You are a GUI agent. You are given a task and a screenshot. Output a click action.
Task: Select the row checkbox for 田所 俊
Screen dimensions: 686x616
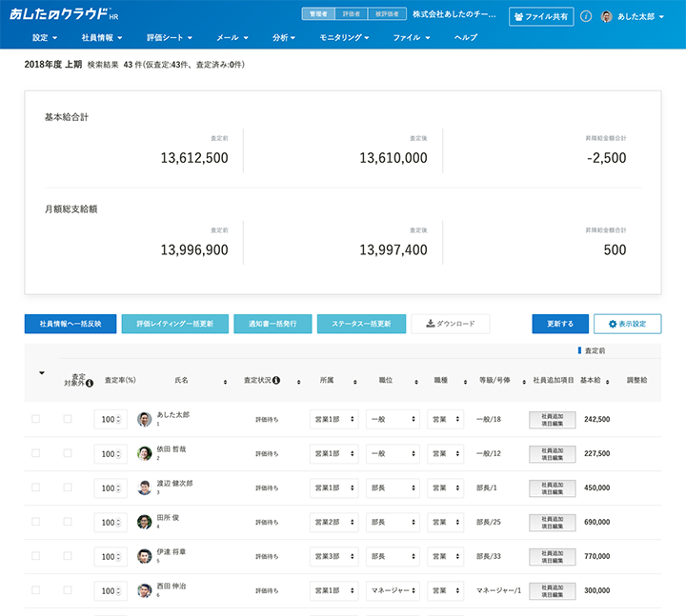(x=36, y=522)
